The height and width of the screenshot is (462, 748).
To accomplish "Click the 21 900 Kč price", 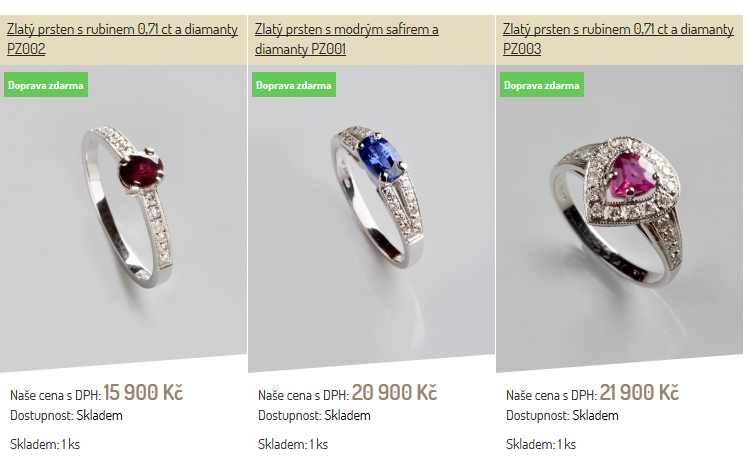I will [639, 392].
